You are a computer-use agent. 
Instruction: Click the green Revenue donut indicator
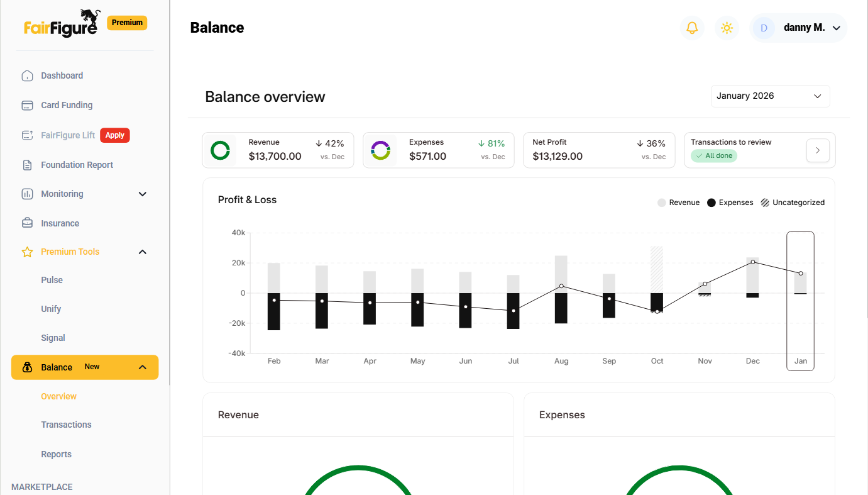(x=221, y=150)
